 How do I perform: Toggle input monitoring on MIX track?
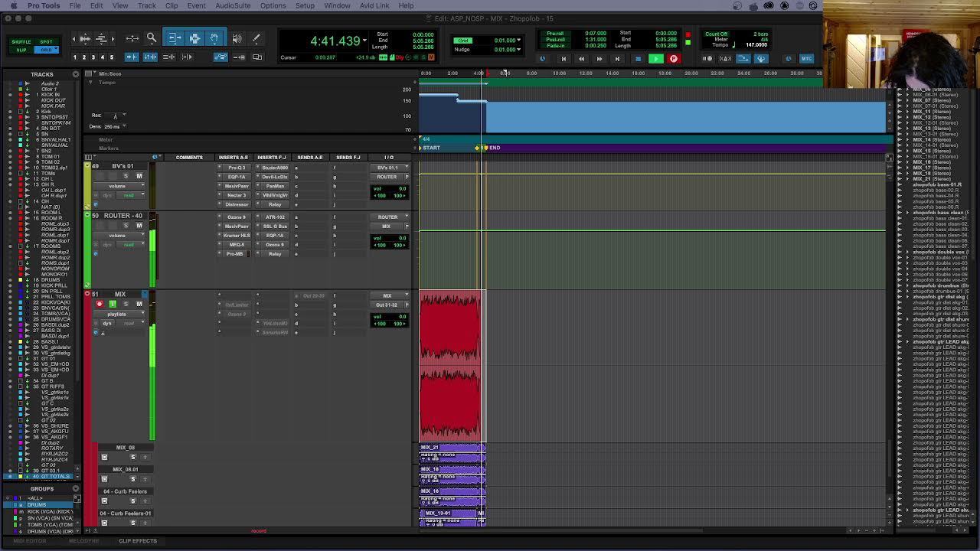click(x=113, y=304)
